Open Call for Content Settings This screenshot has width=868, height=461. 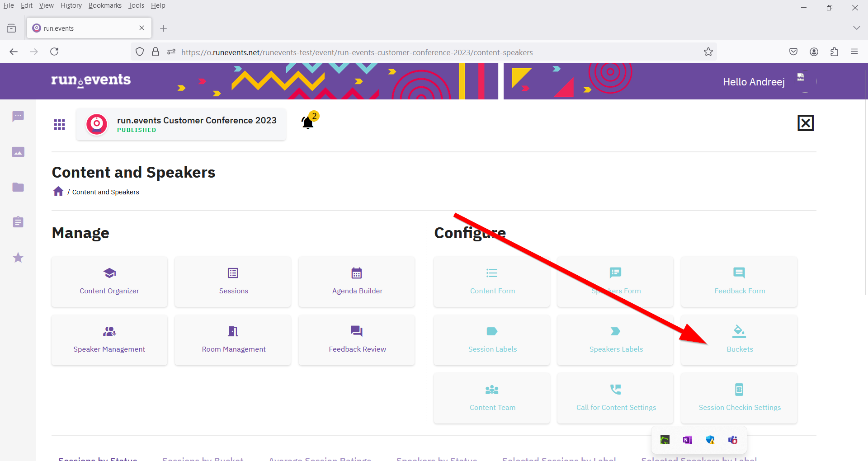[615, 398]
